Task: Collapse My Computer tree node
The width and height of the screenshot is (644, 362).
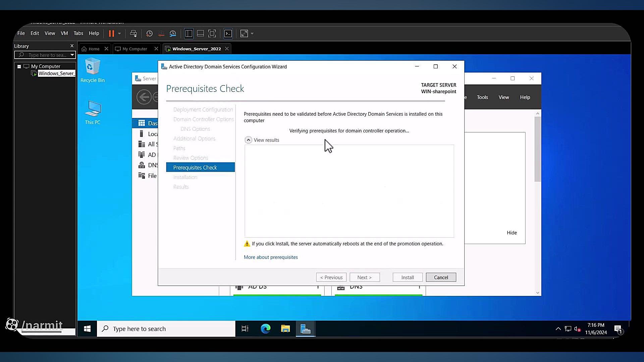Action: (x=19, y=66)
